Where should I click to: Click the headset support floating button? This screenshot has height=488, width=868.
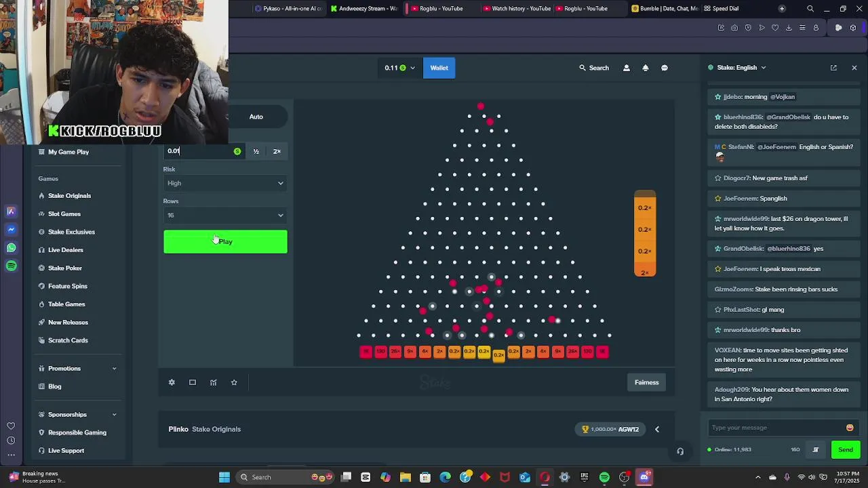[x=680, y=451]
